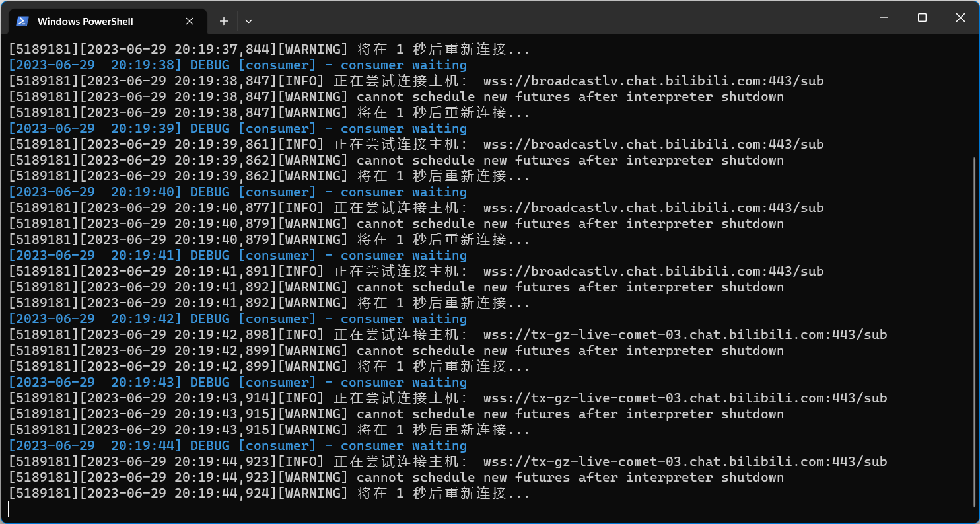Click the PowerShell icon on the tab
This screenshot has height=524, width=980.
(x=22, y=20)
